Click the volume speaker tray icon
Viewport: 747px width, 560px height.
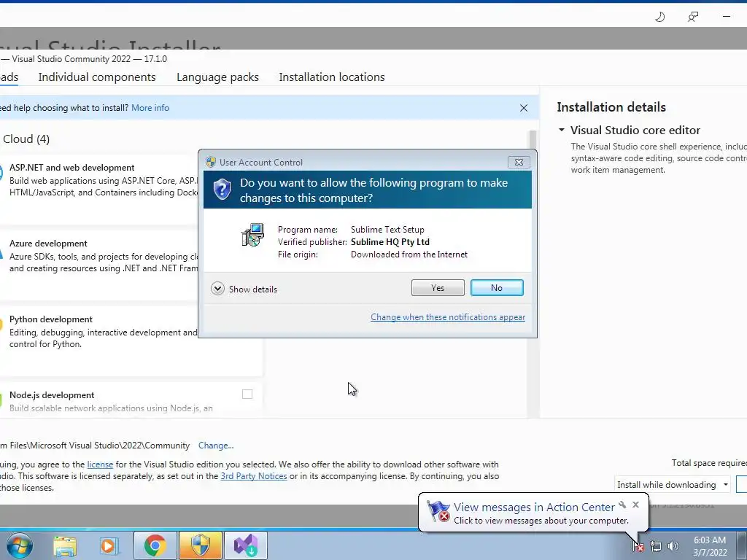pyautogui.click(x=673, y=547)
